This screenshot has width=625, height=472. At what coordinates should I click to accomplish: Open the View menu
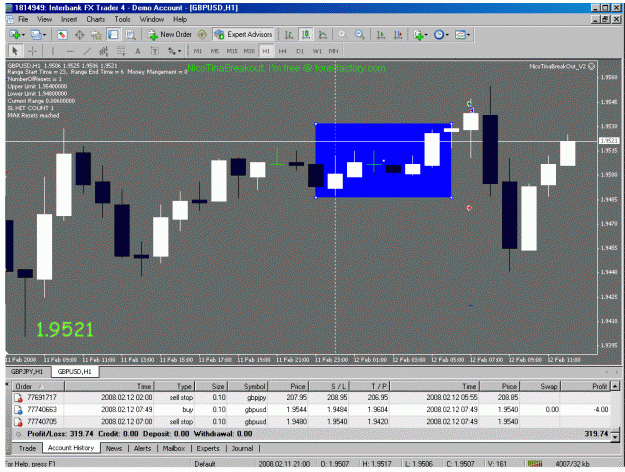coord(44,19)
